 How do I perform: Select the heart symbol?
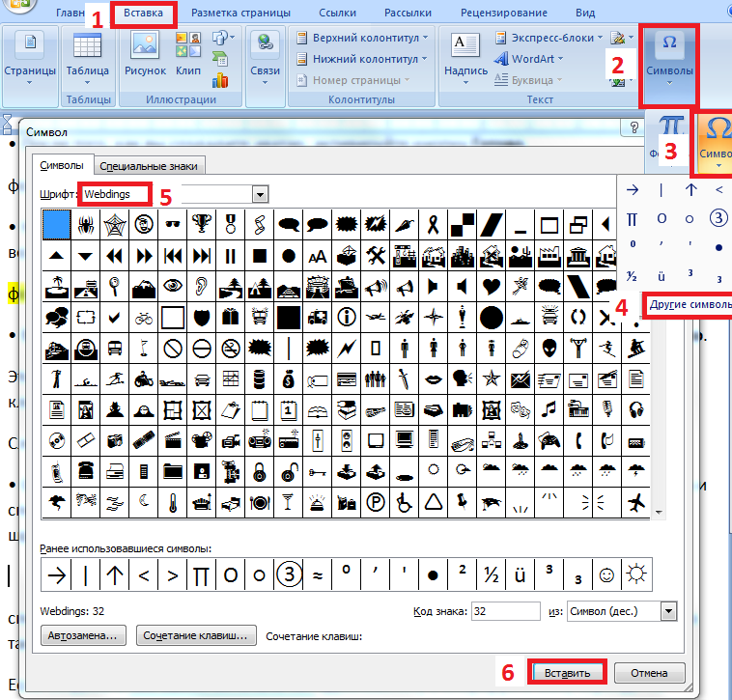pos(492,287)
